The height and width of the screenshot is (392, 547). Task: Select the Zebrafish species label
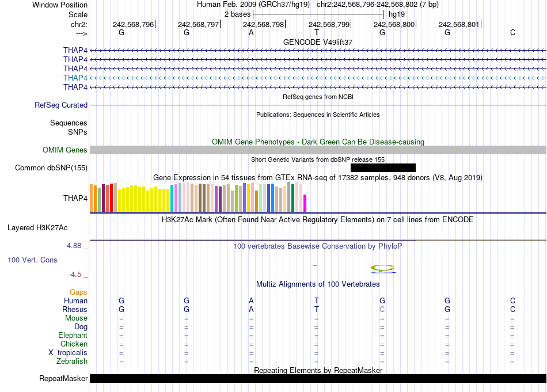[73, 361]
